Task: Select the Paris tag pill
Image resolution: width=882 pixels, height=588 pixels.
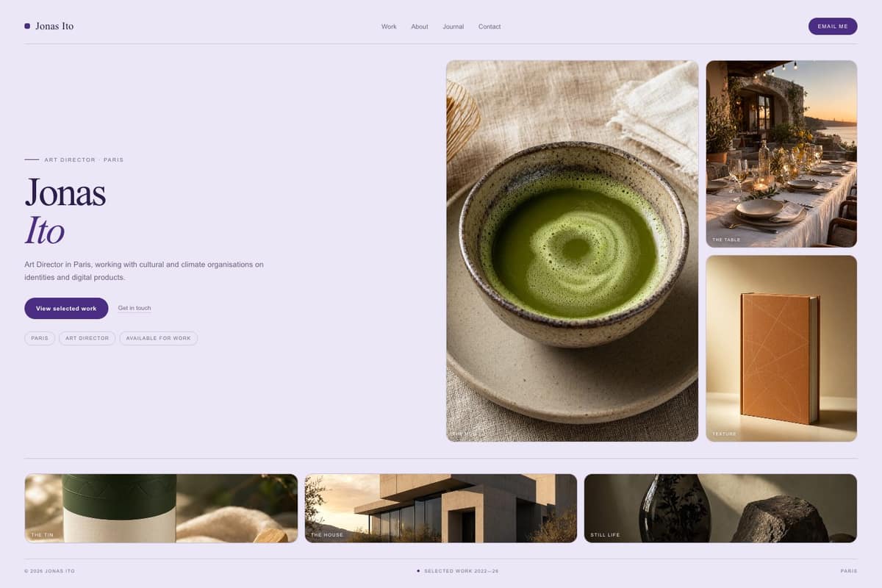Action: coord(40,338)
